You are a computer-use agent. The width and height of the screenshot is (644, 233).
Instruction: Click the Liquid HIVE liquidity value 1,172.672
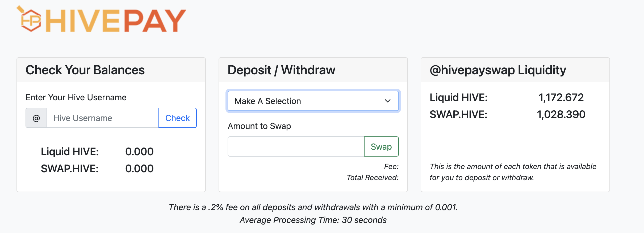pyautogui.click(x=561, y=97)
